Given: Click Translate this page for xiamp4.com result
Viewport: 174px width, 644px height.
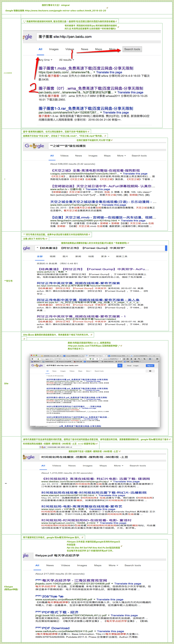Looking at the screenshot, I should (x=112, y=495).
